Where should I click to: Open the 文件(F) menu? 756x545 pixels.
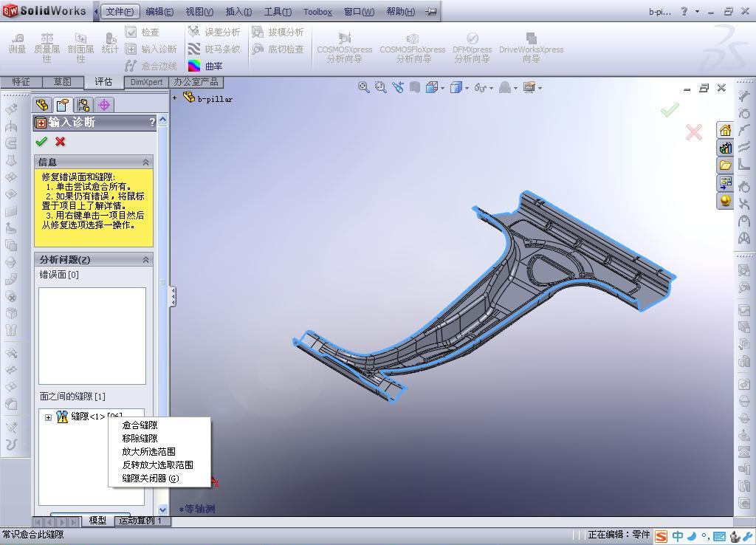pos(120,11)
